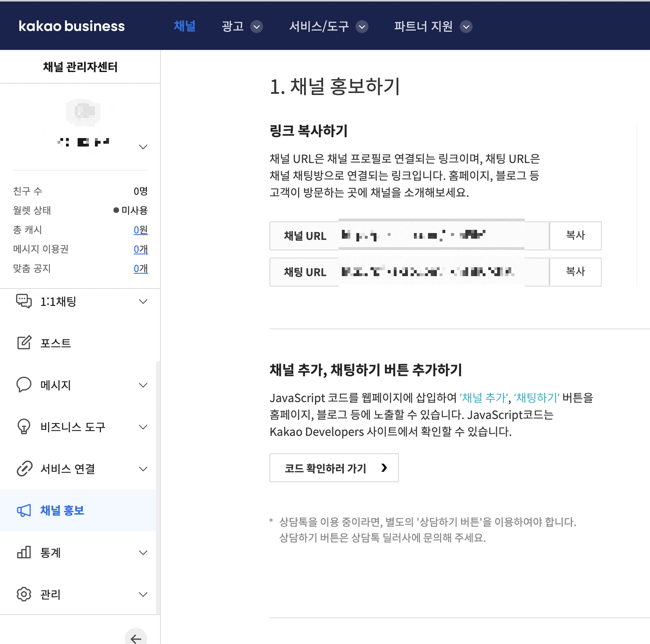Click the 채널 관리자센터 heading
650x644 pixels.
click(x=80, y=67)
